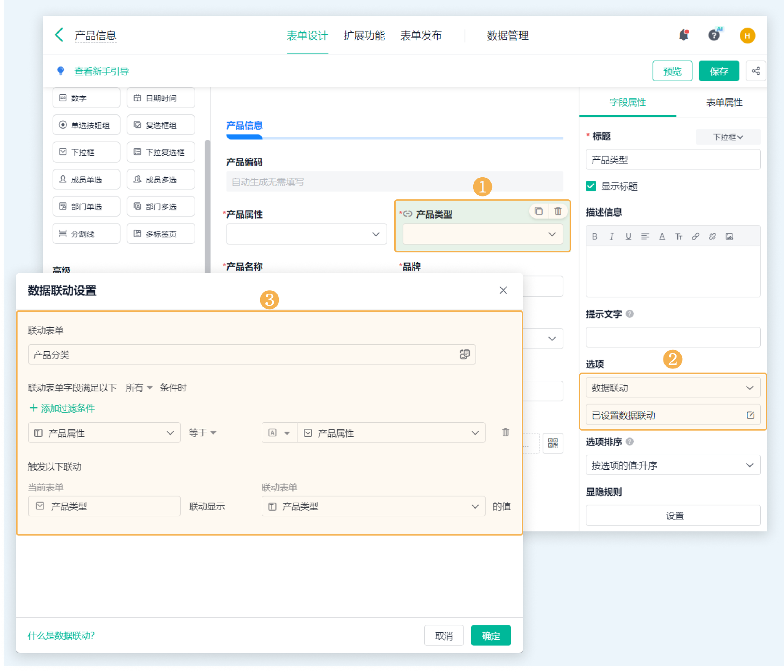This screenshot has height=672, width=784.
Task: Open the AI help icon
Action: tap(714, 36)
